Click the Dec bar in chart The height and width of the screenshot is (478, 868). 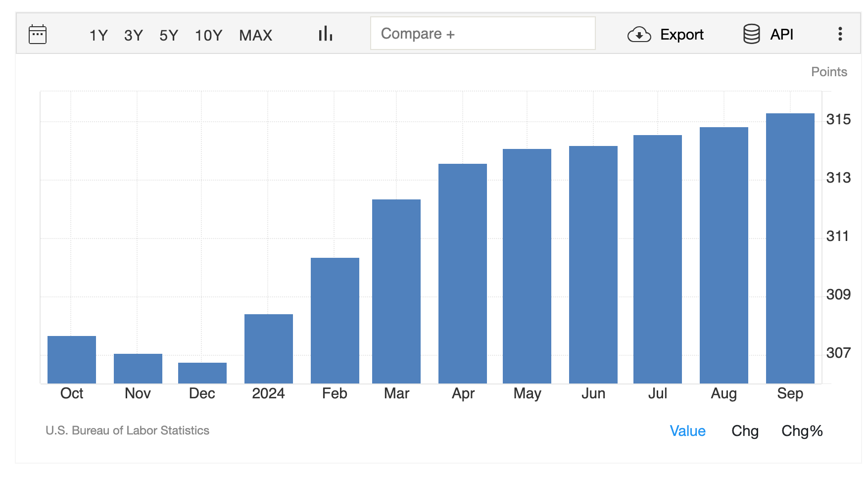click(x=202, y=373)
